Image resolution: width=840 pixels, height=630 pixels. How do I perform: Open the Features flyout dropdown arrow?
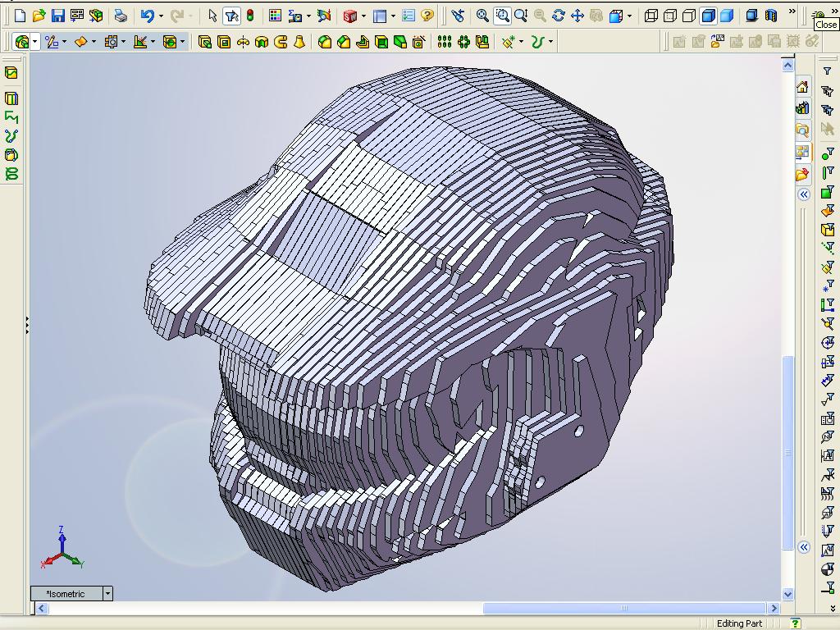pos(35,41)
